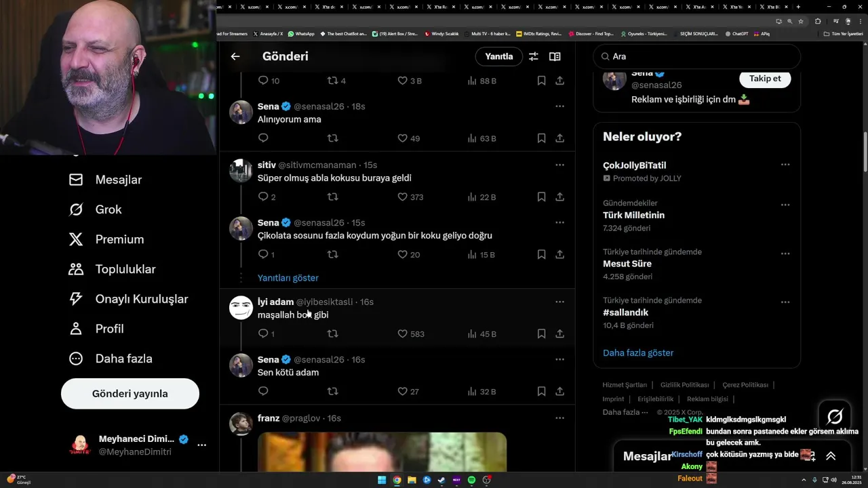Open Mesajlar in the left sidebar
Image resolution: width=868 pixels, height=488 pixels.
[x=106, y=180]
